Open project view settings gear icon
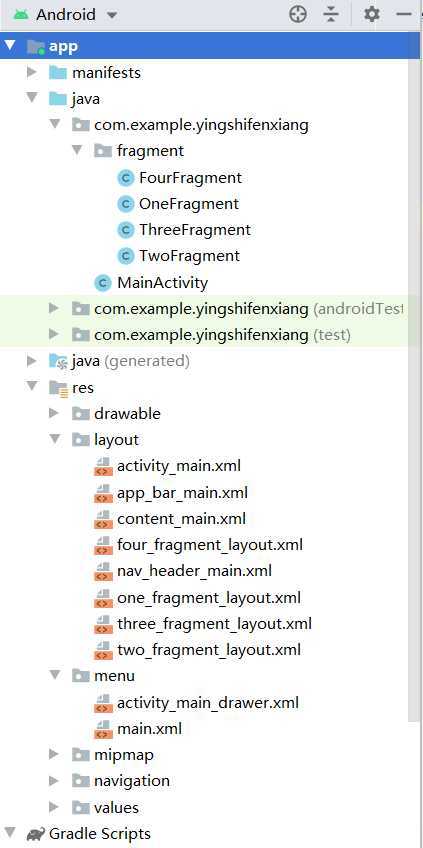 [372, 14]
